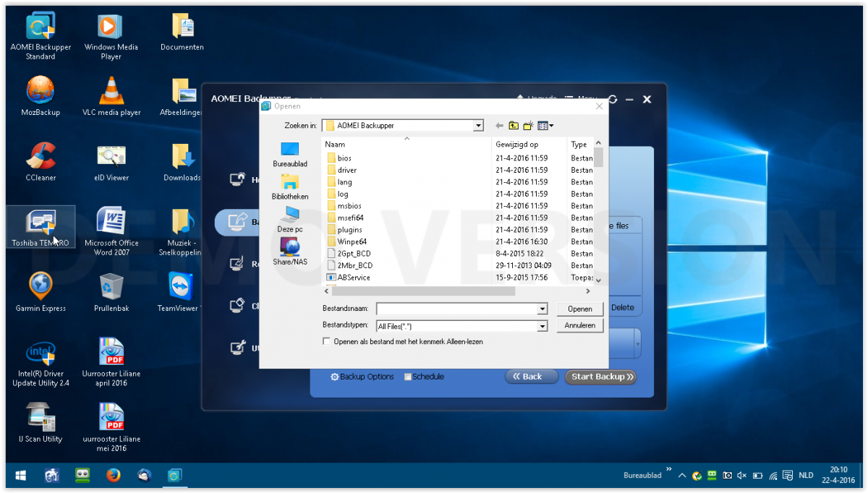
Task: Open the AOMEI Backupper Standard desktop shortcut
Action: click(x=41, y=36)
